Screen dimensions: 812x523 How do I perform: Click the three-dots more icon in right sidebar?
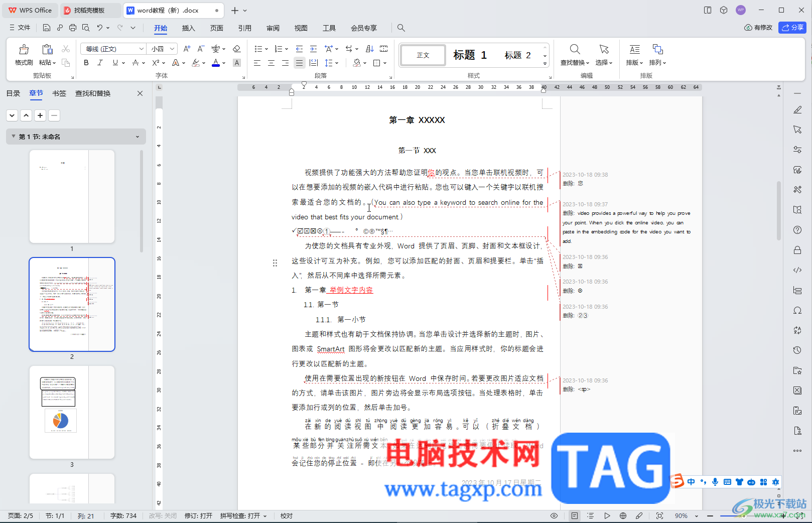797,451
